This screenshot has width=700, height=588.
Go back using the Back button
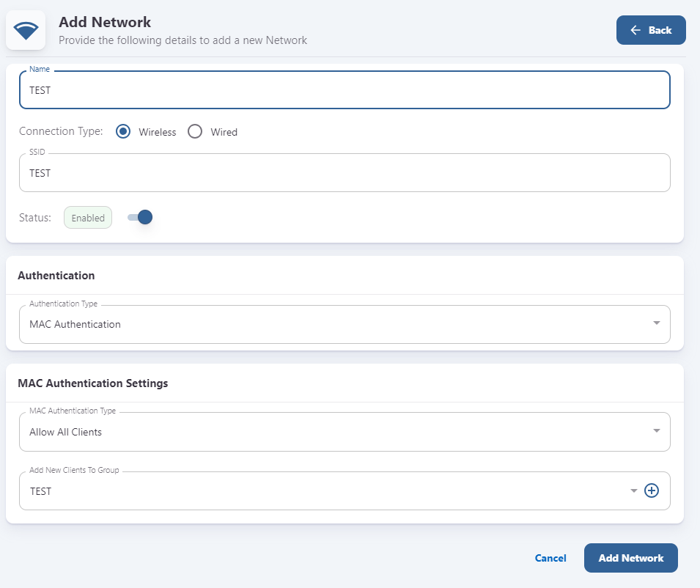[651, 30]
